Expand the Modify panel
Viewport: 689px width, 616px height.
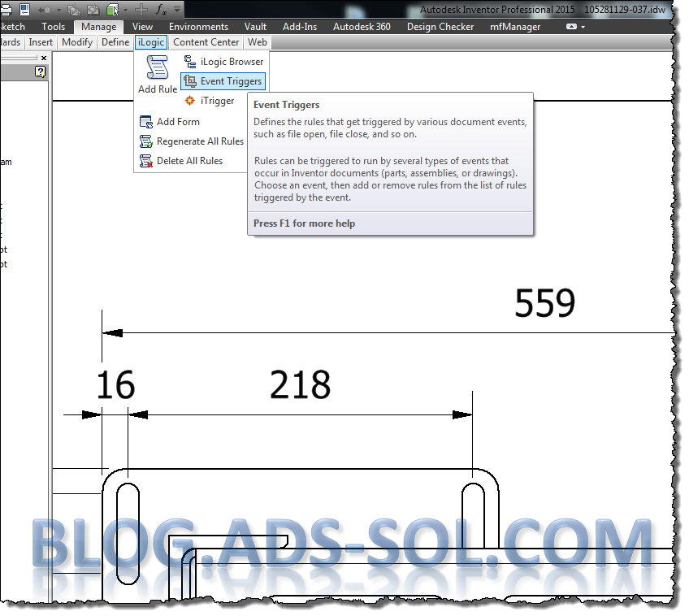pyautogui.click(x=77, y=42)
